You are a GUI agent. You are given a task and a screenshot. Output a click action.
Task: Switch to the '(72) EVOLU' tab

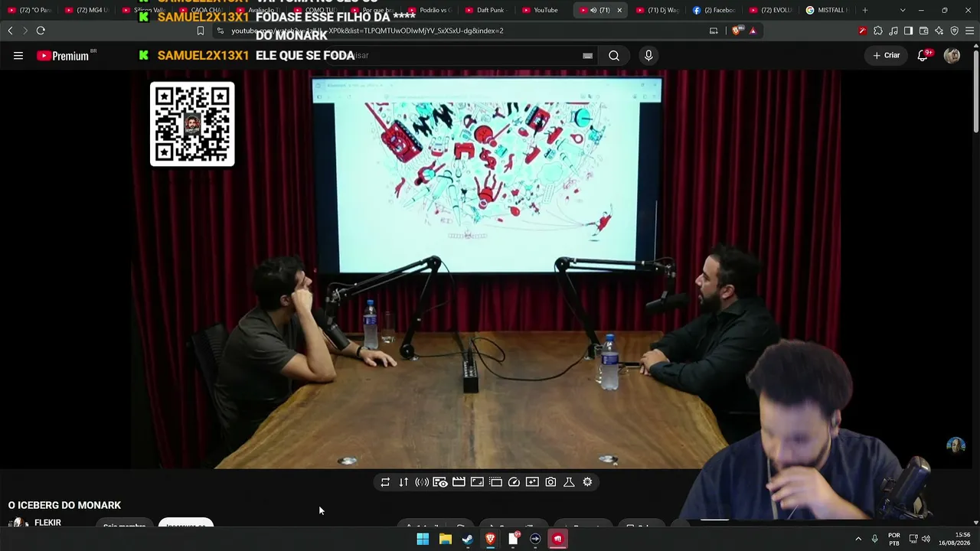coord(771,10)
